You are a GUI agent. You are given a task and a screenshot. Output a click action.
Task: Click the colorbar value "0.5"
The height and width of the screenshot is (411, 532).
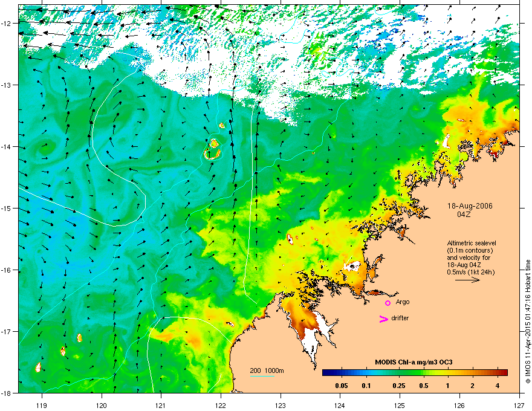point(423,386)
